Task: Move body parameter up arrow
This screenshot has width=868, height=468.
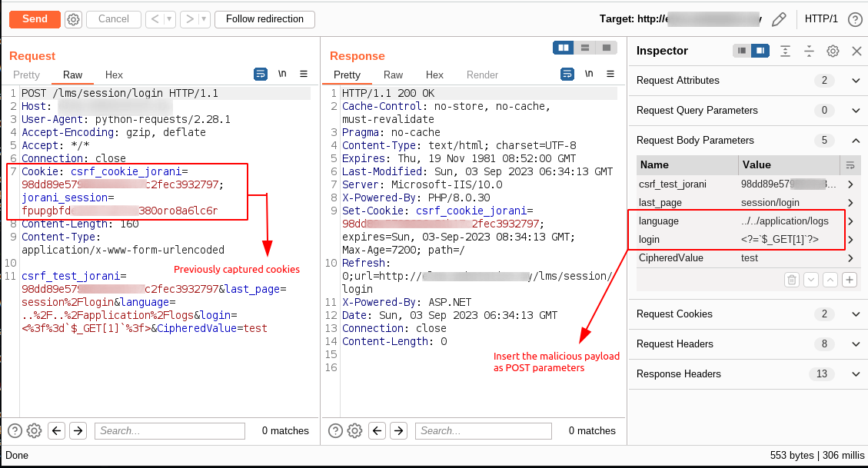Action: (830, 280)
